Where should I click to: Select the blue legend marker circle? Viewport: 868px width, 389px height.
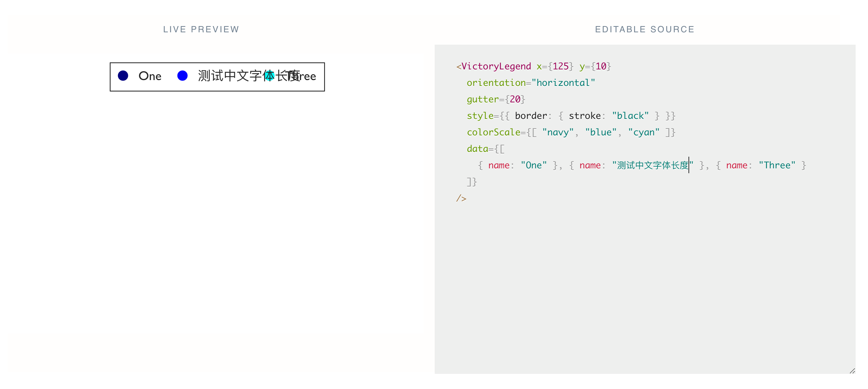tap(183, 76)
